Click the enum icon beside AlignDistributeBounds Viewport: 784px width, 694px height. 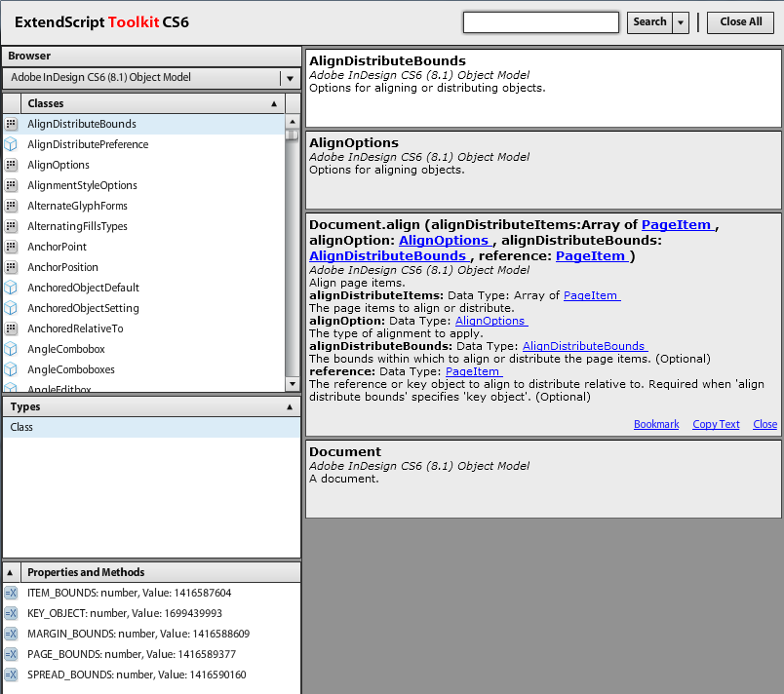tap(11, 124)
